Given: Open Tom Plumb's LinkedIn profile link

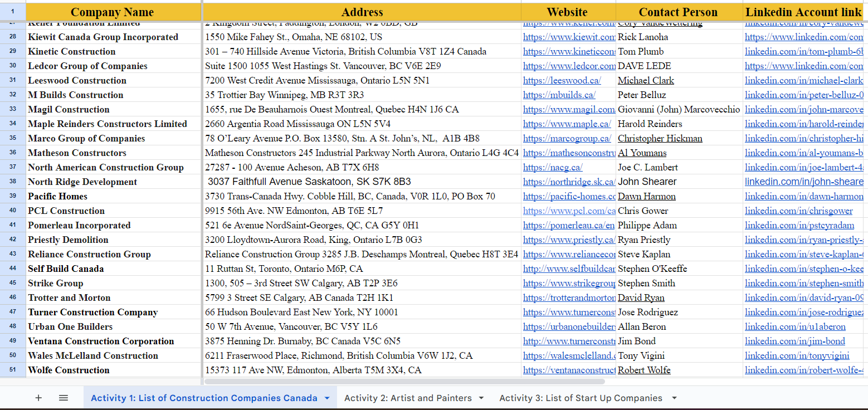Looking at the screenshot, I should [x=804, y=52].
